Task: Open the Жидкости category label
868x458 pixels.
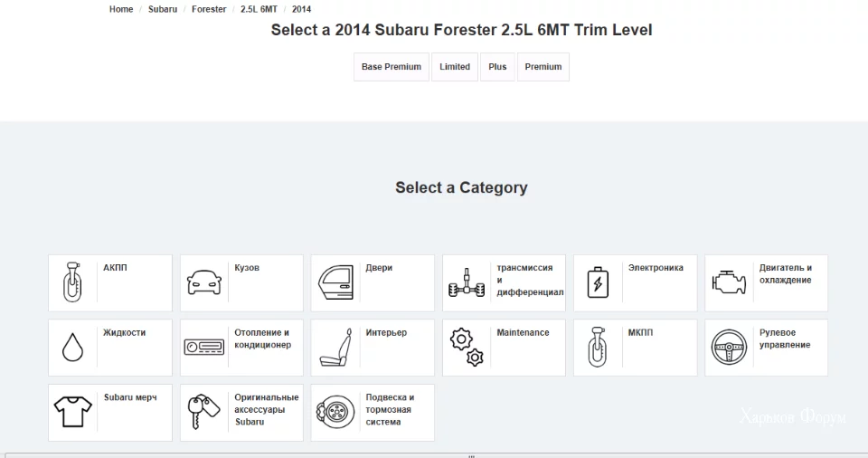Action: point(124,333)
